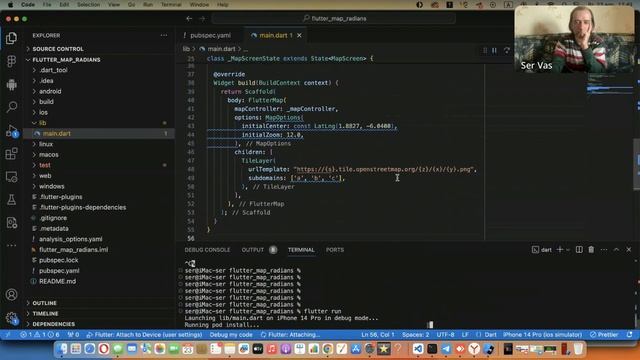
Task: Go forward with the navigation arrow
Action: click(202, 18)
